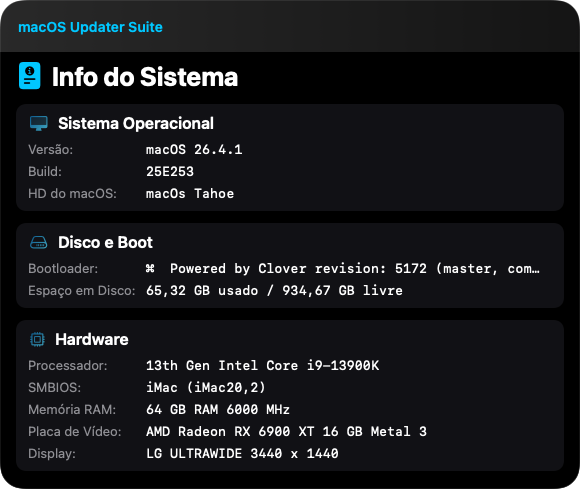Select the build number 25E253

pyautogui.click(x=170, y=172)
